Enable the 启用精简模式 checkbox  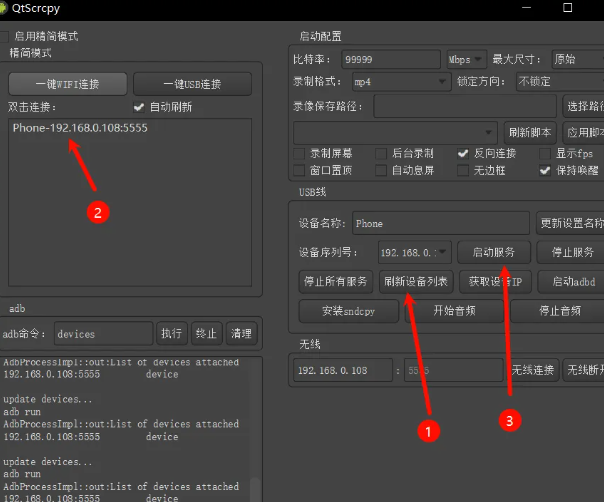5,36
